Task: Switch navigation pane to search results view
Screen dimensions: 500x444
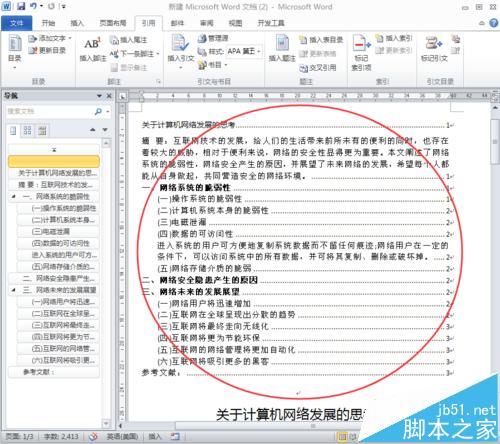Action: click(x=42, y=130)
